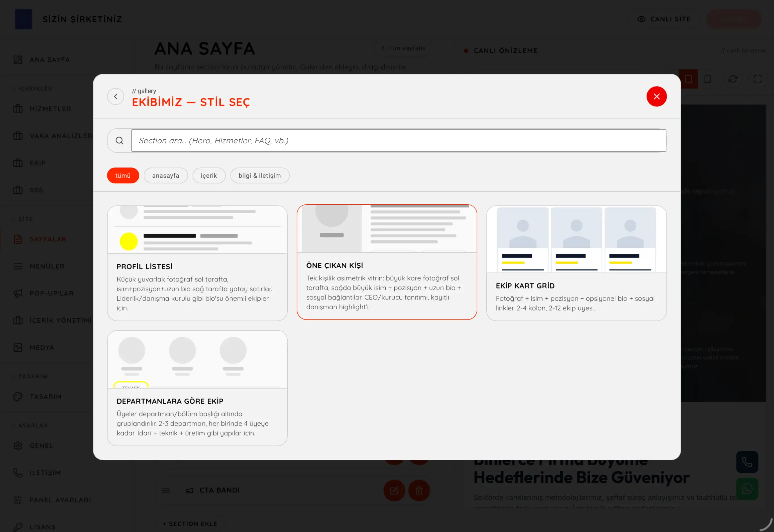Edit the CTA Bandı section
Viewport: 774px width, 532px height.
click(394, 490)
